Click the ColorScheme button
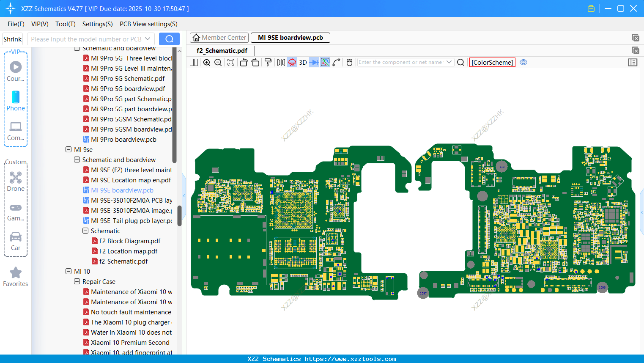The image size is (644, 363). (492, 62)
